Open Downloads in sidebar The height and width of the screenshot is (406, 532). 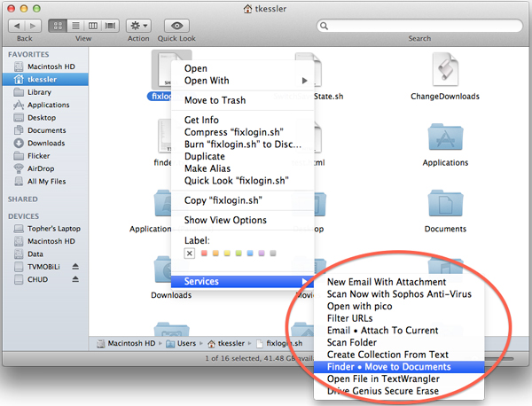[x=45, y=143]
